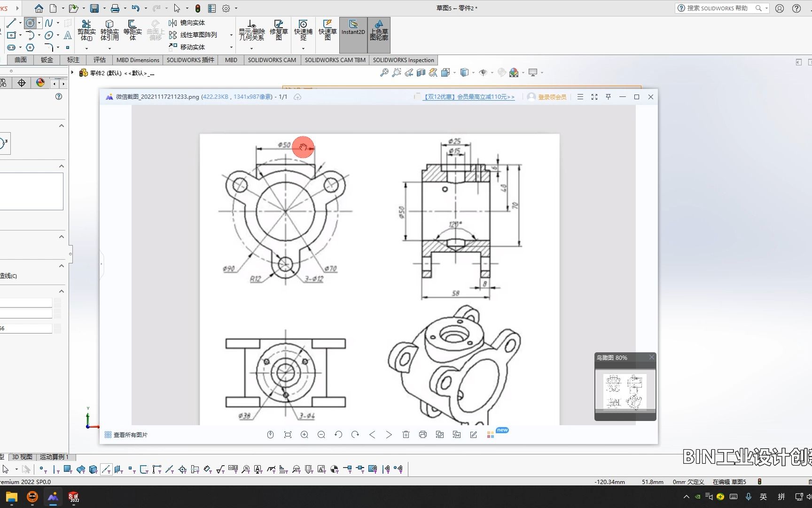Switch to 钣金 (Sheet Metal) tab
This screenshot has width=812, height=508.
(x=47, y=60)
